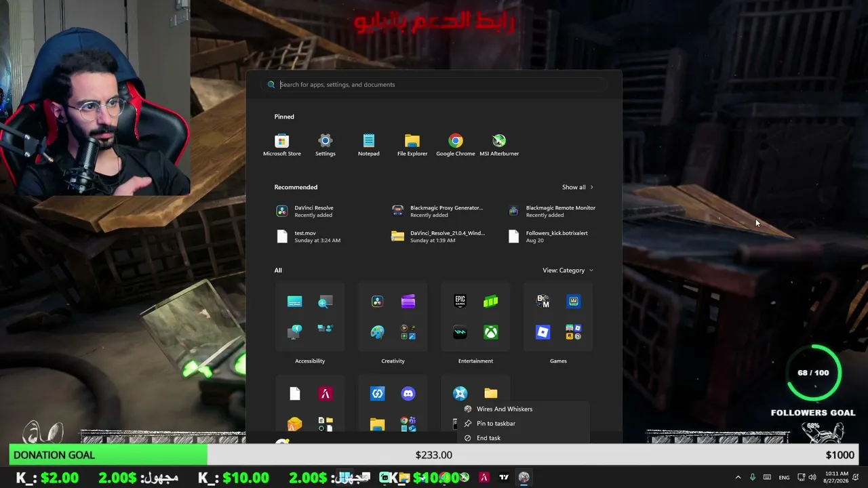Expand the grouped mini-icons tile in Creativity
The height and width of the screenshot is (488, 868).
408,332
